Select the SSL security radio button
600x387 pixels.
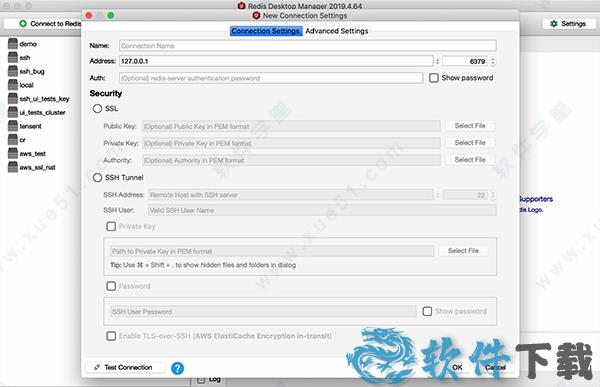[98, 109]
